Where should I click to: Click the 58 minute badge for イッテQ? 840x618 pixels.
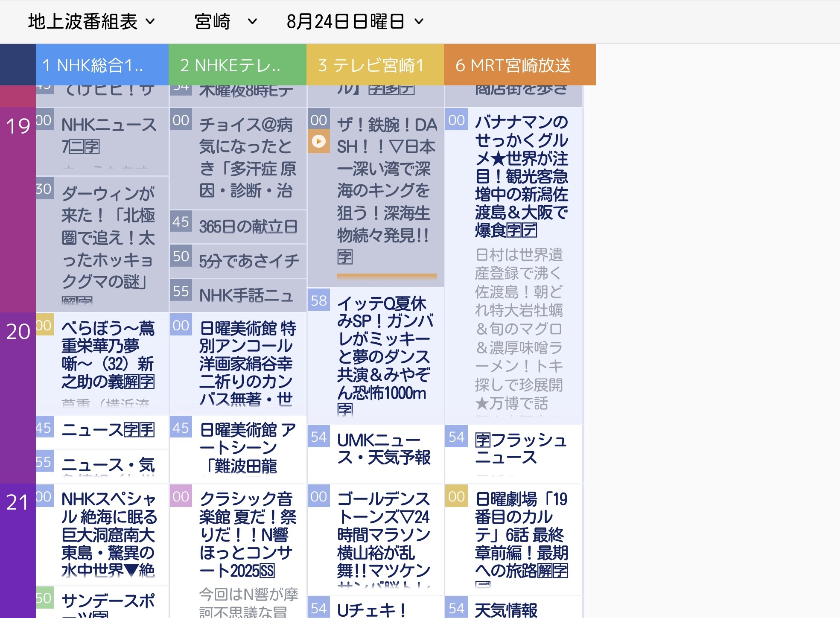319,300
